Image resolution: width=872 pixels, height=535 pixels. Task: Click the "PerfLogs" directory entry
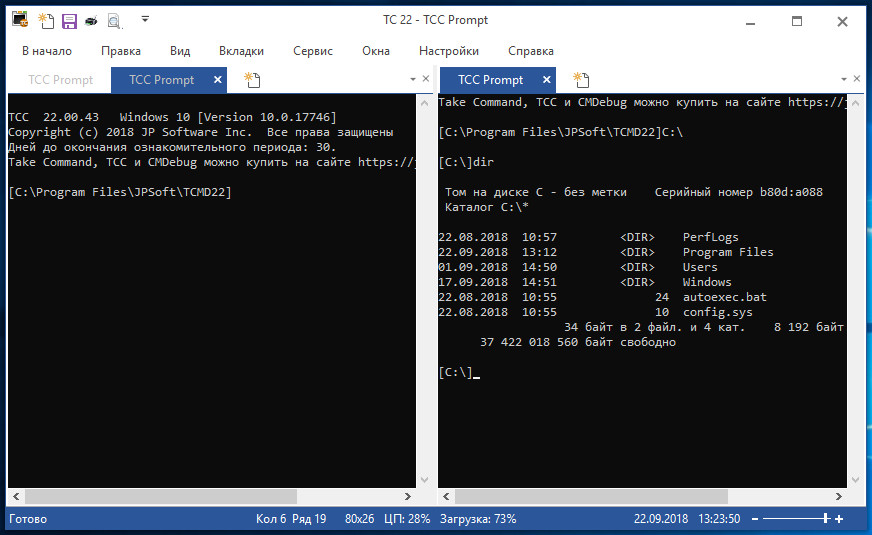click(710, 237)
